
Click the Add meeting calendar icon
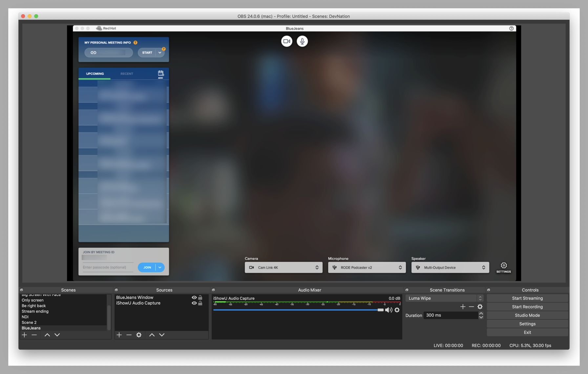[x=160, y=74]
